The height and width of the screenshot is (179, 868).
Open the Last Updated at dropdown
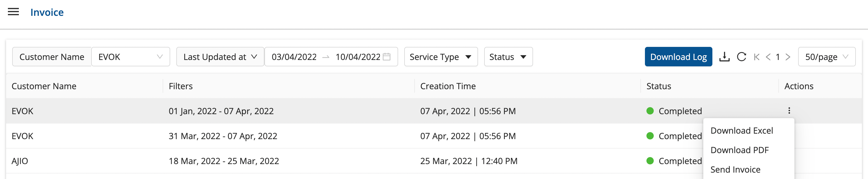tap(220, 57)
